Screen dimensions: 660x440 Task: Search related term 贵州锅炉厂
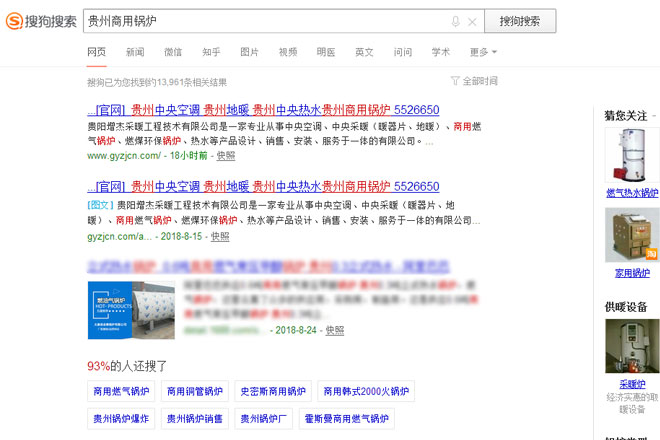tap(263, 419)
